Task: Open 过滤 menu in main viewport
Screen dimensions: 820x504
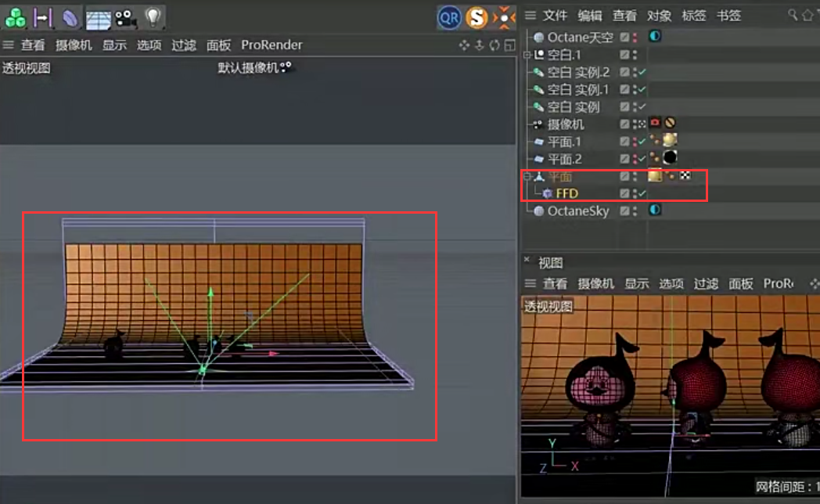Action: (184, 45)
